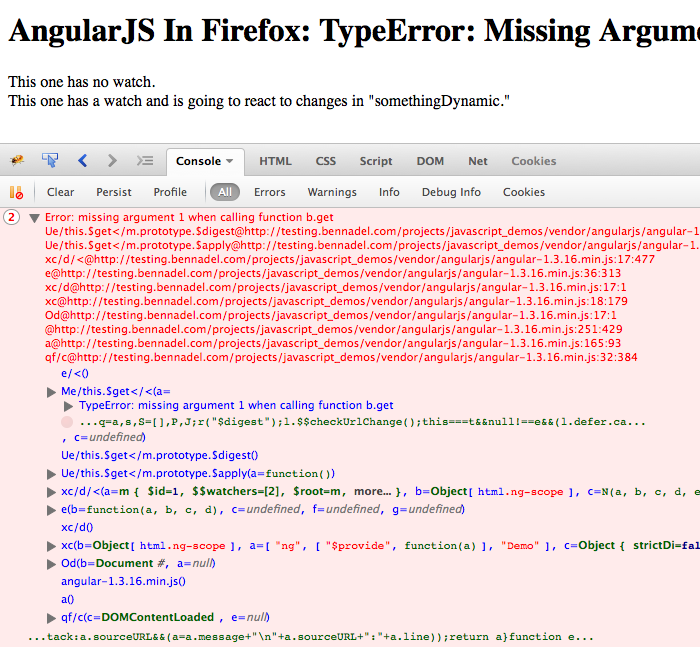Click the text 'This one has no watch.'
This screenshot has height=647, width=700.
coord(82,82)
